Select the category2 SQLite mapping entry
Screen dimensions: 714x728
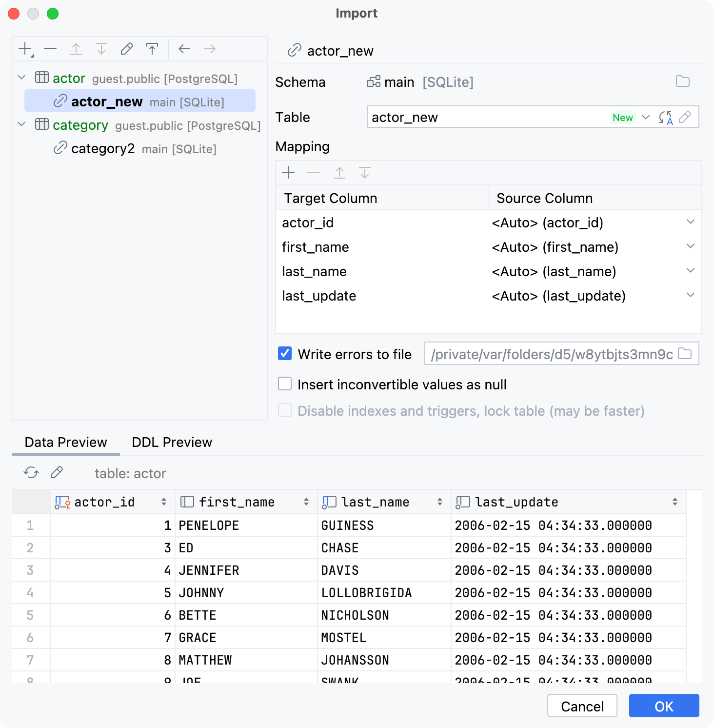coord(103,148)
